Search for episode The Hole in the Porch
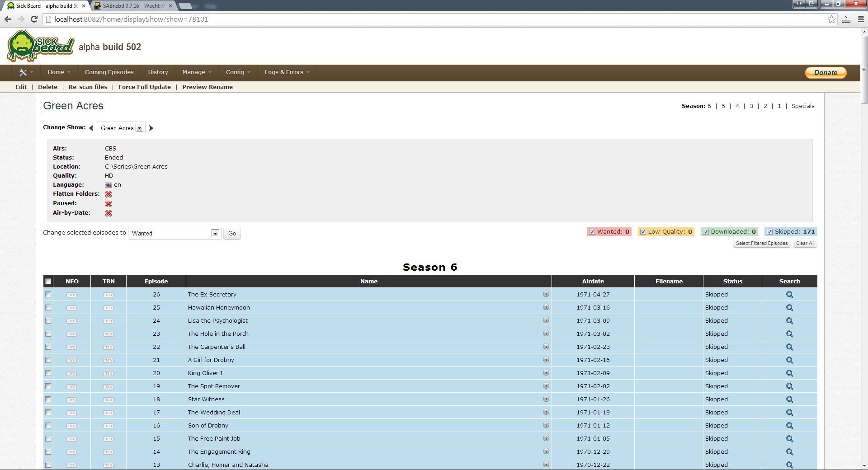 pos(789,334)
